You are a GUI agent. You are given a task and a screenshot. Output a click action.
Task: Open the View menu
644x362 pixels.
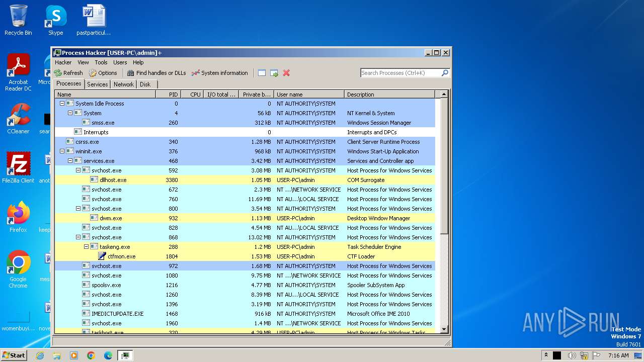(x=83, y=62)
